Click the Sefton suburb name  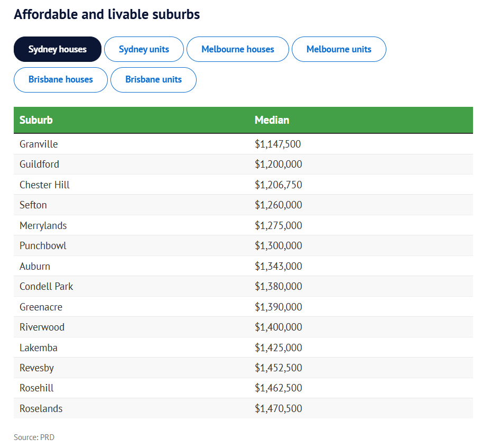tap(33, 205)
